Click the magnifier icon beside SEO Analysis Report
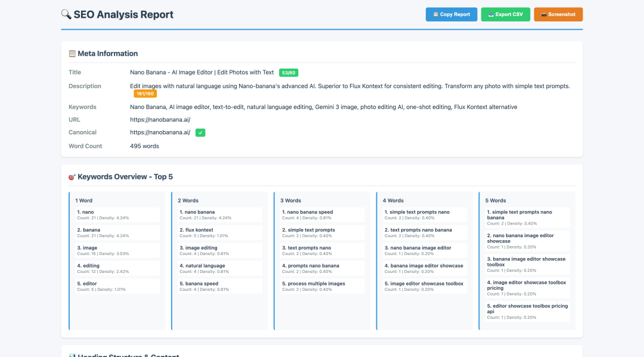Image resolution: width=644 pixels, height=357 pixels. coord(66,14)
